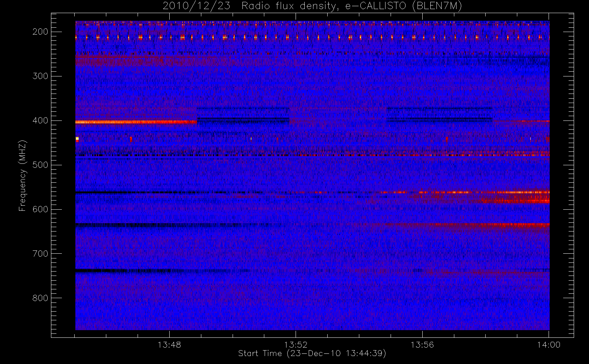Click the 13:56 time tick label
Screen dimensions: 589x364
[x=422, y=345]
